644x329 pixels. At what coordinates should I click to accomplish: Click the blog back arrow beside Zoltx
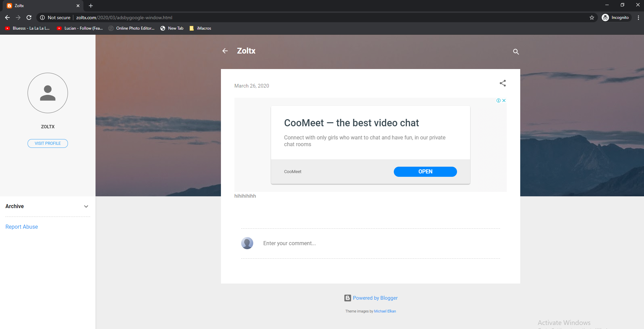coord(225,51)
